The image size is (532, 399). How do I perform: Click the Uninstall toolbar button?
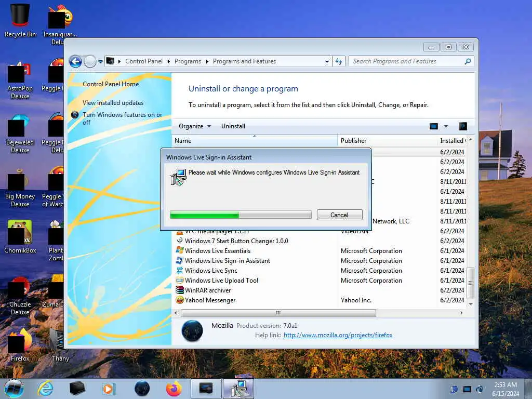coord(233,126)
